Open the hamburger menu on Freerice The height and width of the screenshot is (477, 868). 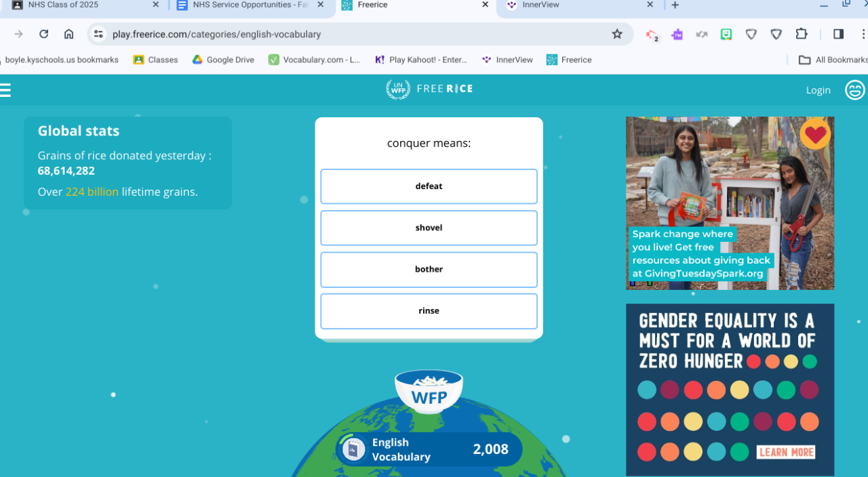tap(5, 90)
